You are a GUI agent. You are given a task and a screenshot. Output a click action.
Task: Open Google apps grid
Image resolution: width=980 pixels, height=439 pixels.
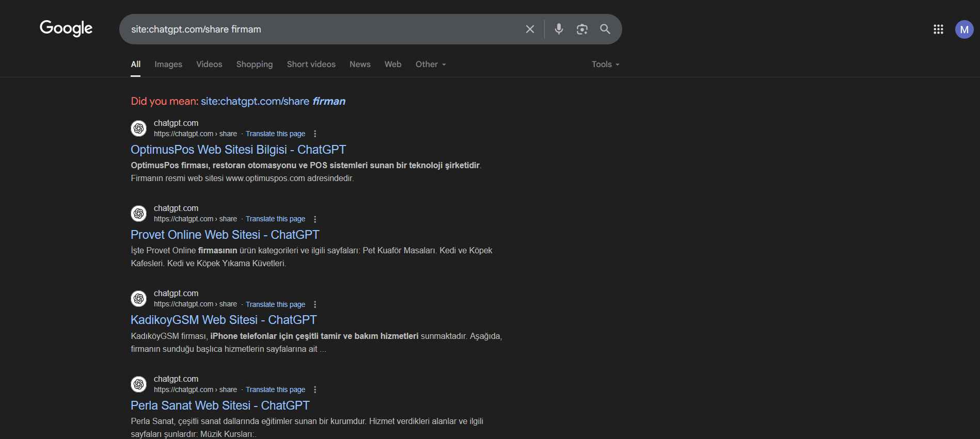click(x=938, y=29)
